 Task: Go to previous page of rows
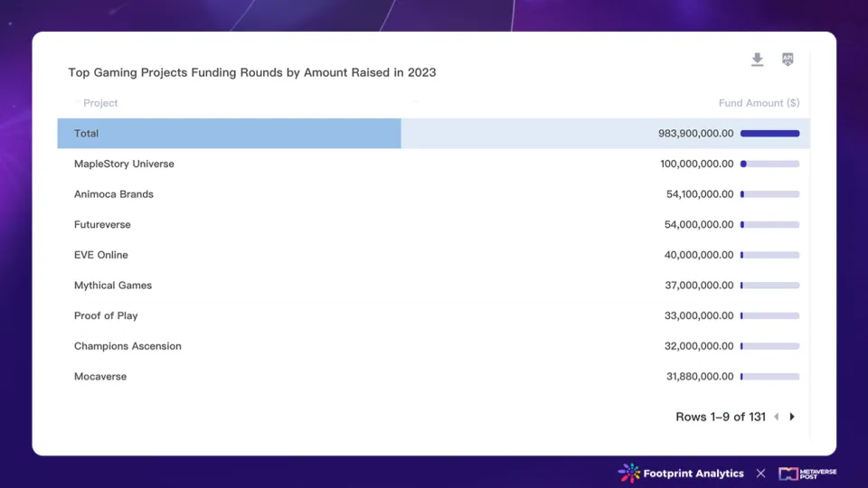pyautogui.click(x=777, y=417)
